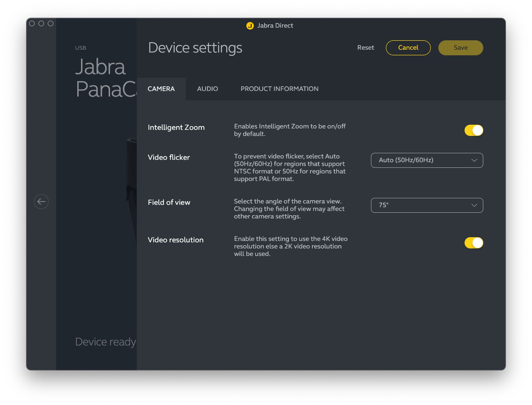This screenshot has height=405, width=532.
Task: Click the Jabra PanaCast device name
Action: 106,78
